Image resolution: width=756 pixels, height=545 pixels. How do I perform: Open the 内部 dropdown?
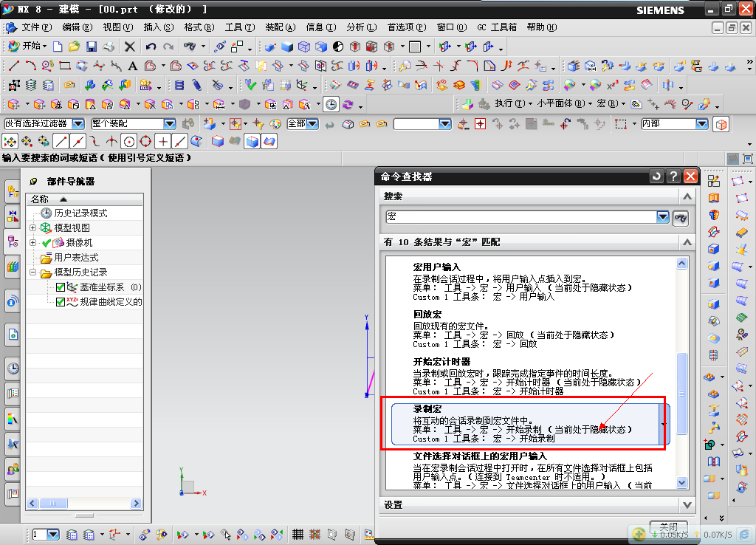point(702,123)
